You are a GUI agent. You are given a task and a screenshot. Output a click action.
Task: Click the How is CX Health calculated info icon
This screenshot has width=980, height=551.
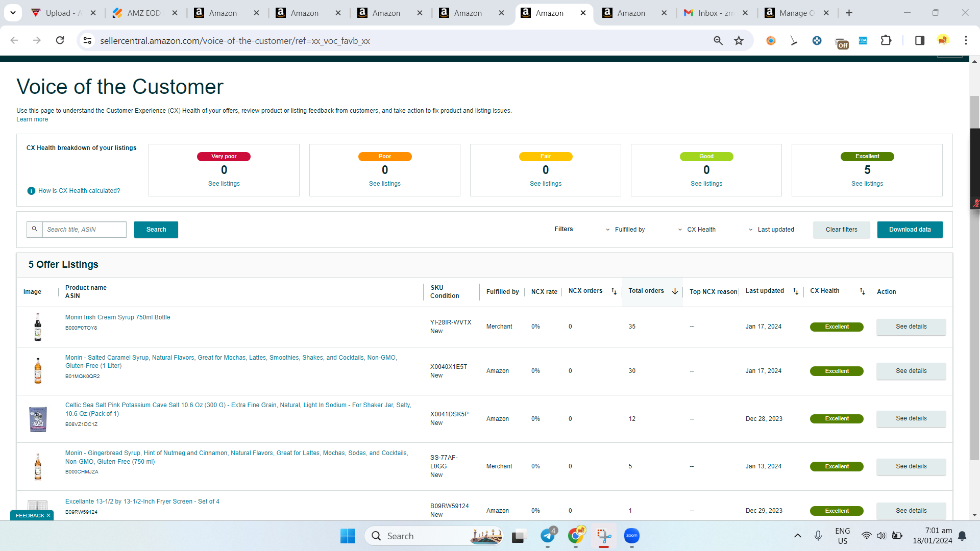point(31,191)
